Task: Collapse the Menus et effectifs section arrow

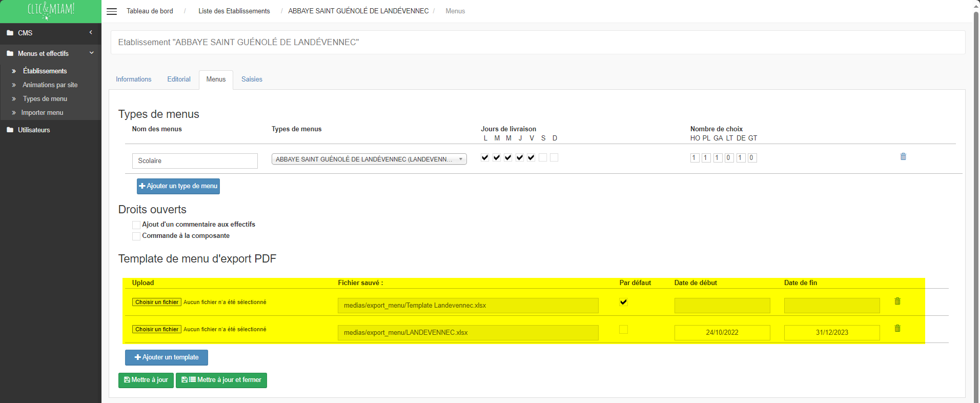Action: point(92,53)
